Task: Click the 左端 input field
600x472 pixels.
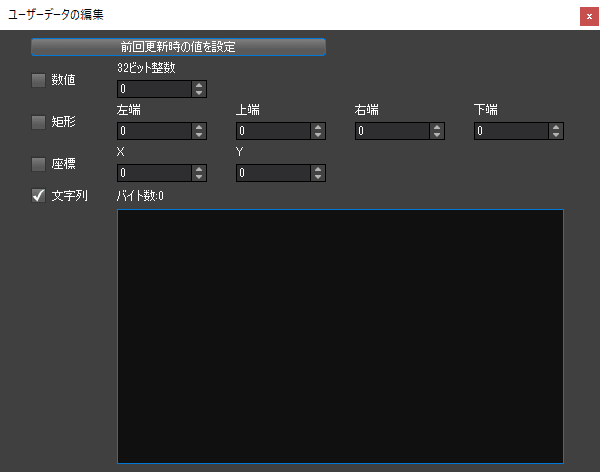Action: [154, 131]
